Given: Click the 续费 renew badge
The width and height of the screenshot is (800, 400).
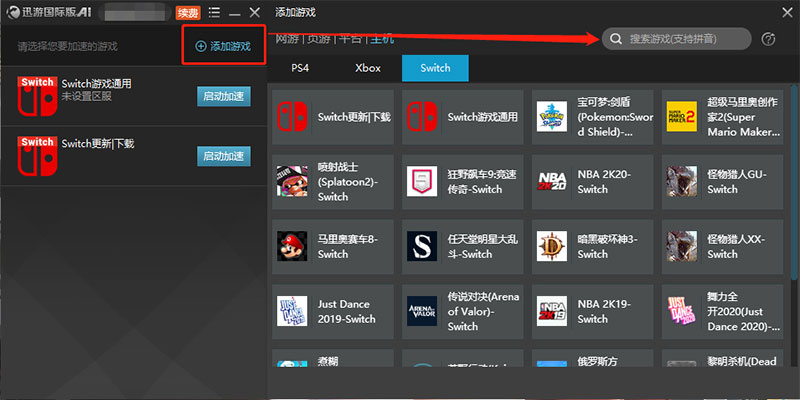Looking at the screenshot, I should 188,13.
